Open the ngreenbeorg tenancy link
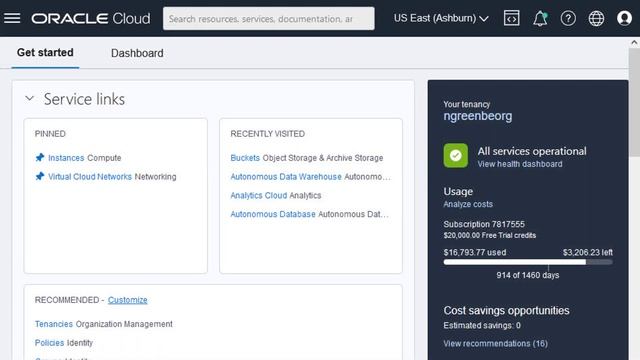The width and height of the screenshot is (640, 360). [x=478, y=116]
